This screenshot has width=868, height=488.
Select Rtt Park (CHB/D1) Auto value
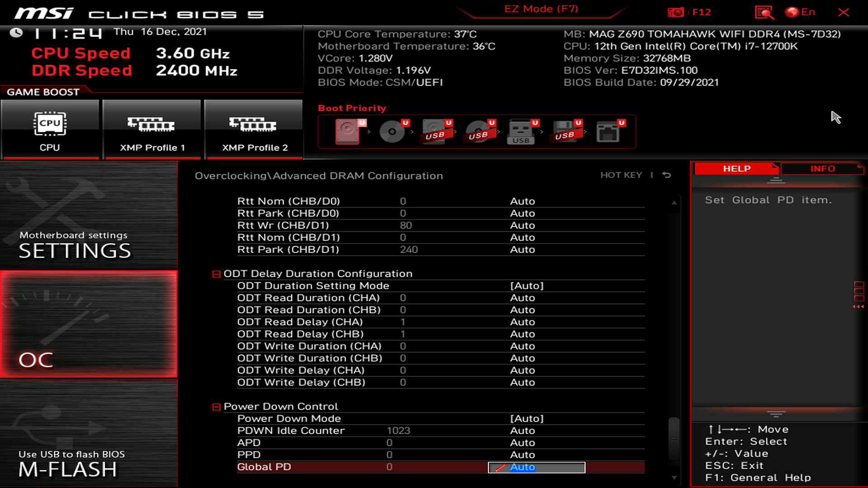(522, 250)
